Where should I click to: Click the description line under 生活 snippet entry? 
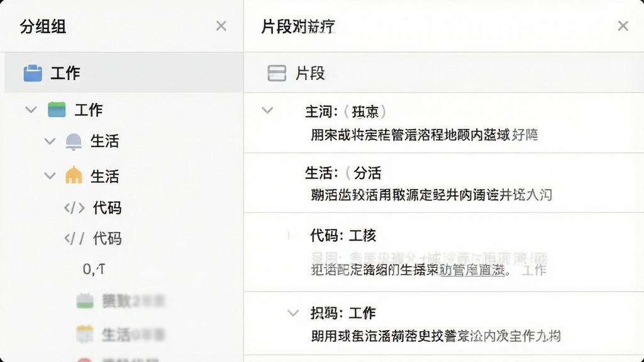(431, 195)
